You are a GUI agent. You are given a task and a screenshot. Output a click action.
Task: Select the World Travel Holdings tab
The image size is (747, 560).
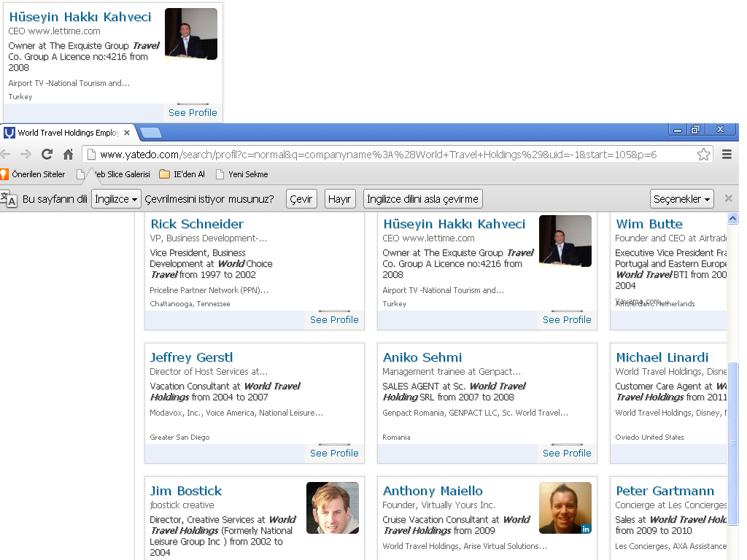(68, 133)
